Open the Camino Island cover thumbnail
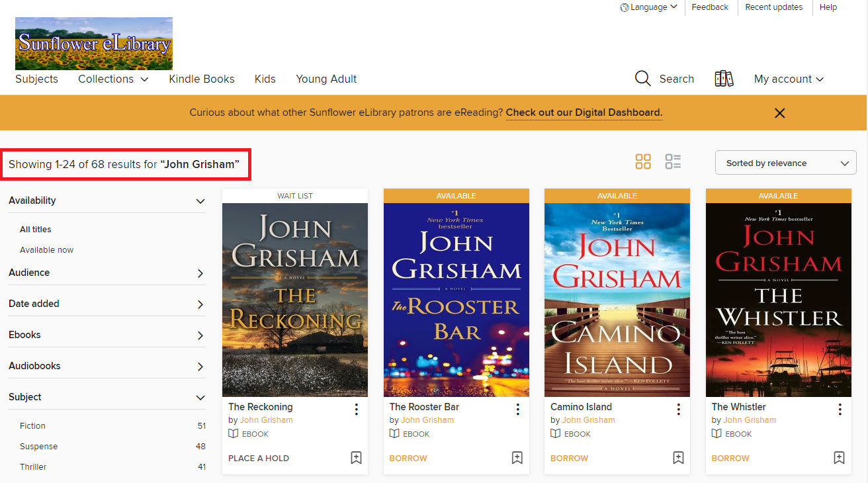The image size is (868, 483). [617, 300]
